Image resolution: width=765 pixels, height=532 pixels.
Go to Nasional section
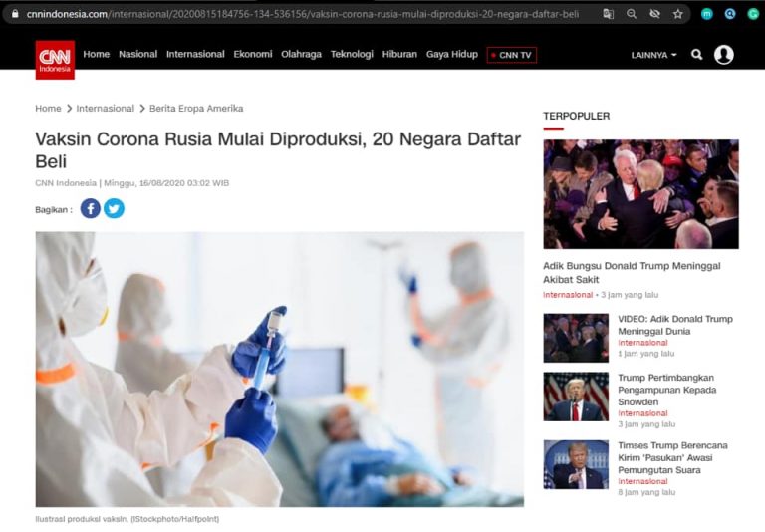coord(138,54)
